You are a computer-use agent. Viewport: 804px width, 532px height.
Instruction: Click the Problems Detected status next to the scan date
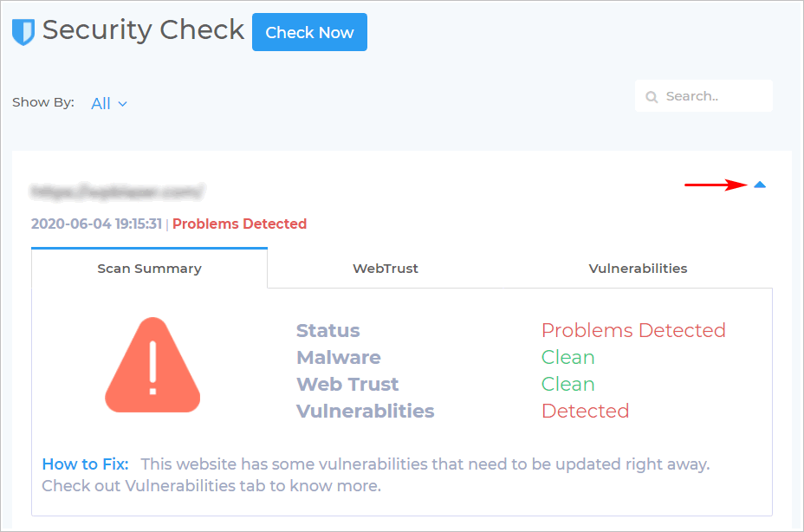[x=239, y=224]
